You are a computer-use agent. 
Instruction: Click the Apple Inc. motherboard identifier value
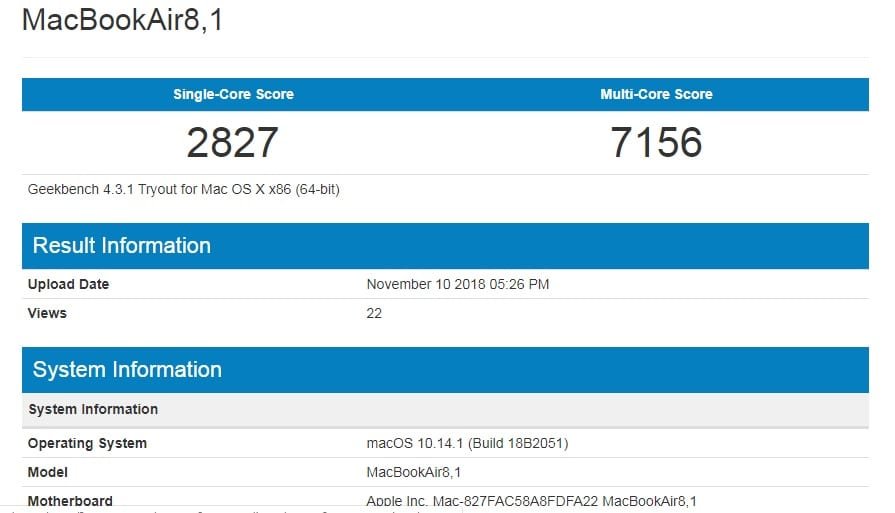(531, 501)
